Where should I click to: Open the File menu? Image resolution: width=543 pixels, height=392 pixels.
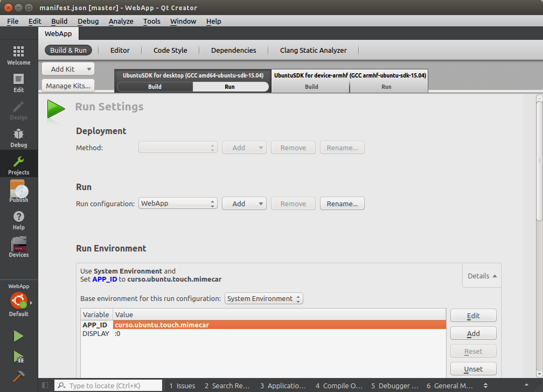coord(13,21)
